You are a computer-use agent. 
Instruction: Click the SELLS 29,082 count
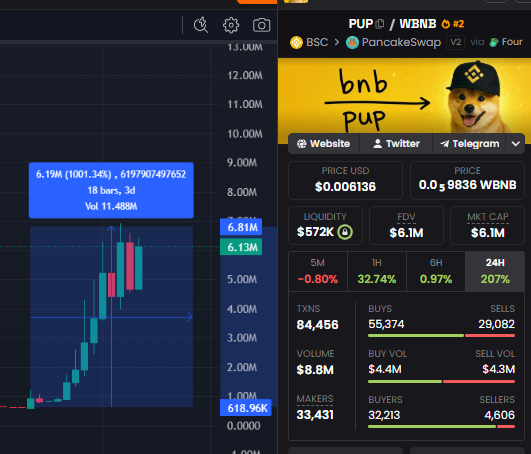496,324
